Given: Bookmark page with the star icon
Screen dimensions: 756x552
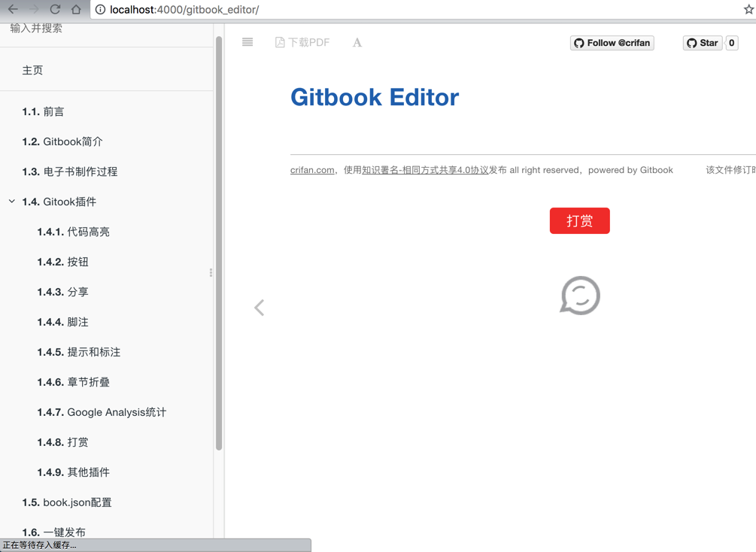Looking at the screenshot, I should [x=748, y=9].
